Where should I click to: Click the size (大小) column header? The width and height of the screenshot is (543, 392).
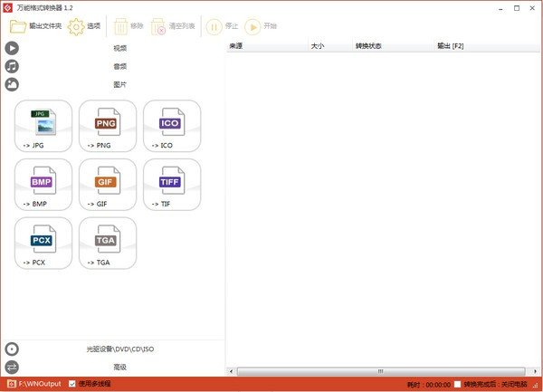point(317,44)
